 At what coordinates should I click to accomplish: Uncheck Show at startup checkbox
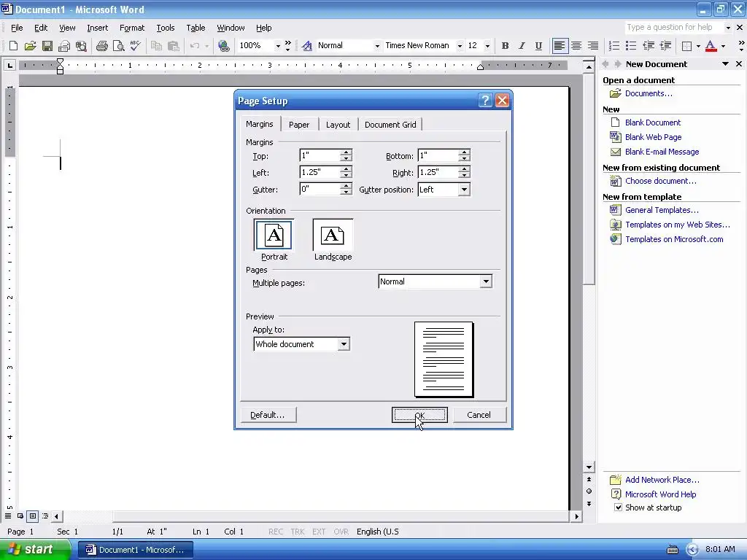[618, 507]
